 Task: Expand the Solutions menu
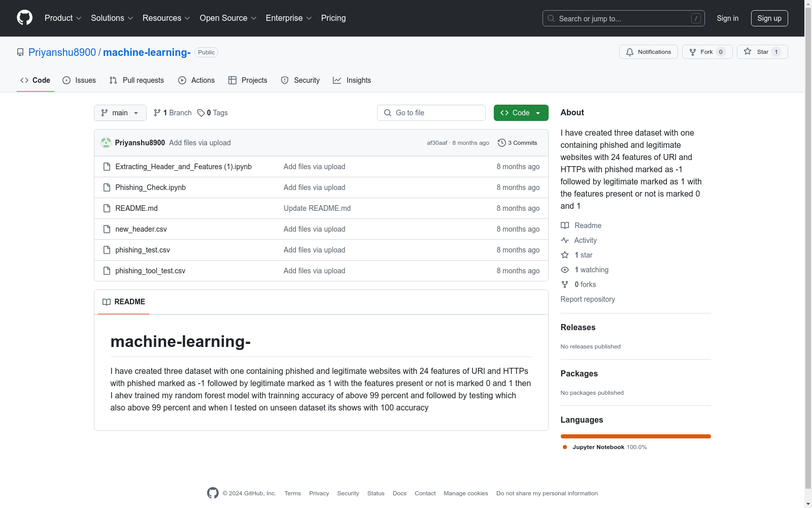[x=112, y=18]
